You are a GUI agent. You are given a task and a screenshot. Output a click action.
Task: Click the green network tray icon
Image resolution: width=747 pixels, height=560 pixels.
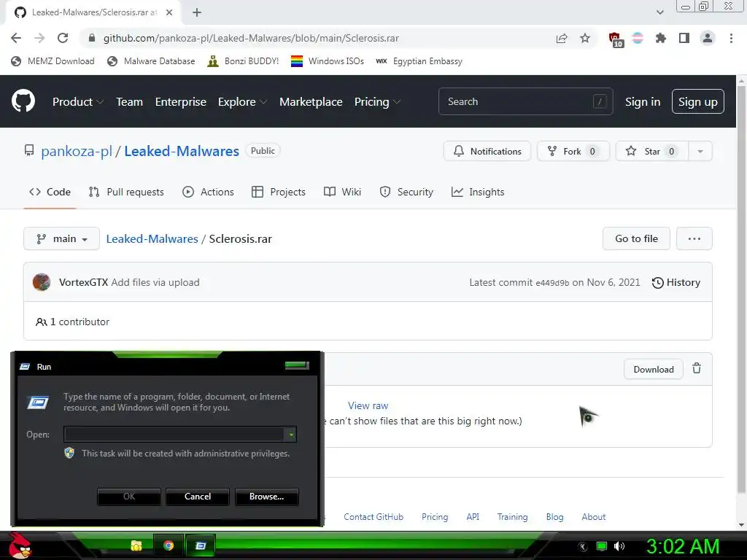(602, 546)
